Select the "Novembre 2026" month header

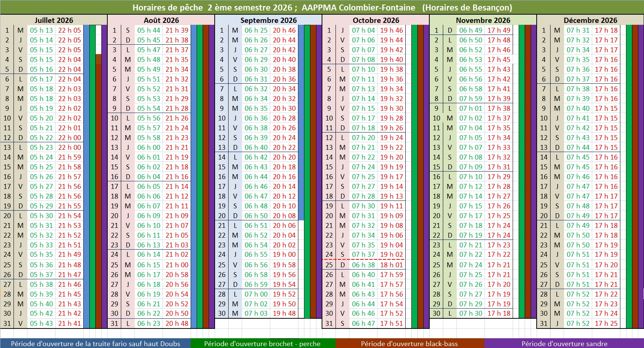point(483,20)
